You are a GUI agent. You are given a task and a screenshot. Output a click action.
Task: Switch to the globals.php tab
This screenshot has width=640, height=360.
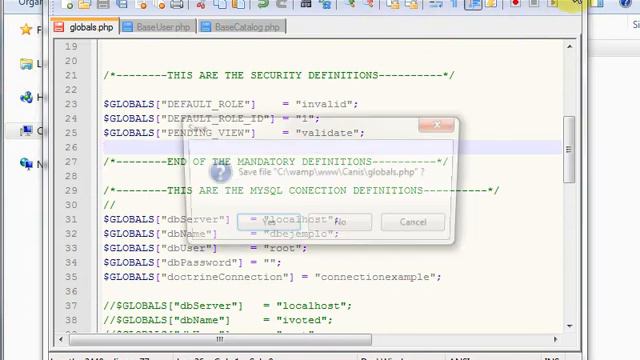pyautogui.click(x=85, y=27)
